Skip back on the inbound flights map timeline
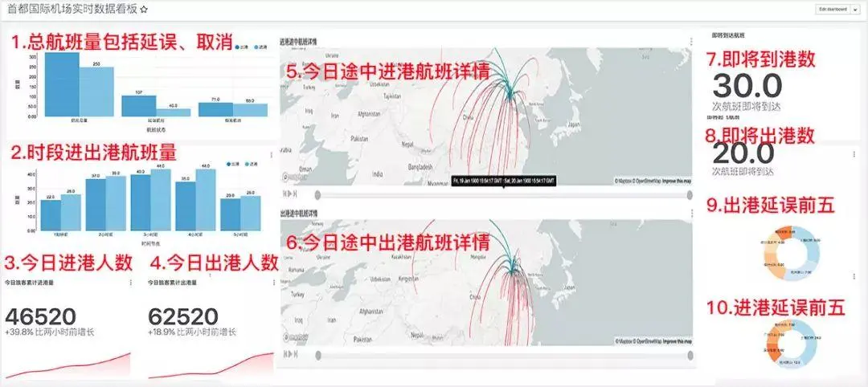Viewport: 868px width, 387px height. click(285, 193)
